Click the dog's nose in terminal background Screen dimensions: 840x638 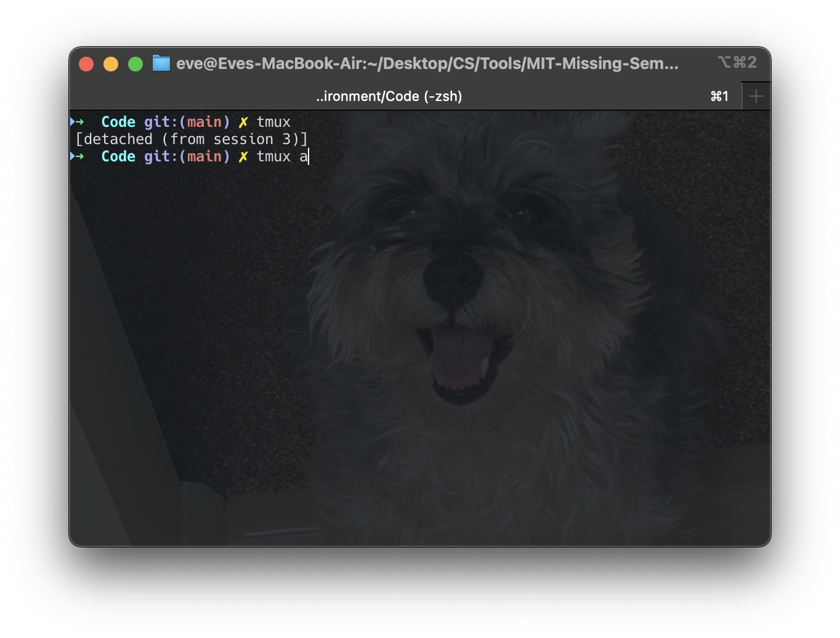tap(452, 278)
